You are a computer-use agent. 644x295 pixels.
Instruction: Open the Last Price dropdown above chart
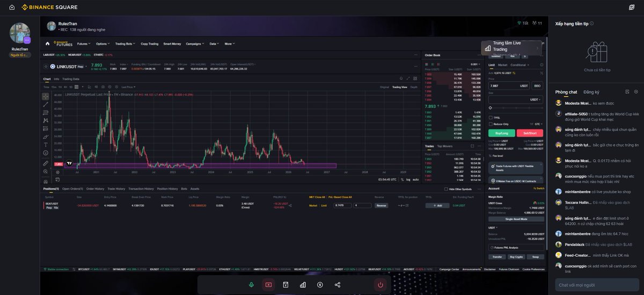click(128, 87)
